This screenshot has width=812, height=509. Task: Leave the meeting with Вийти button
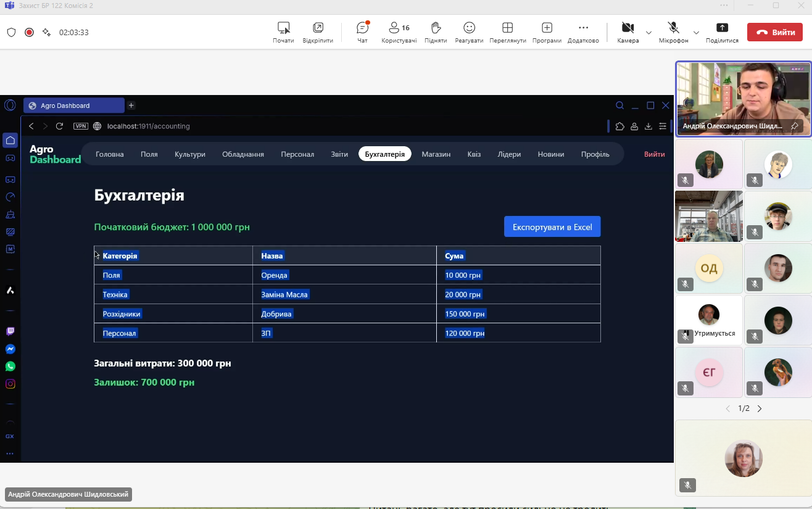pyautogui.click(x=774, y=32)
